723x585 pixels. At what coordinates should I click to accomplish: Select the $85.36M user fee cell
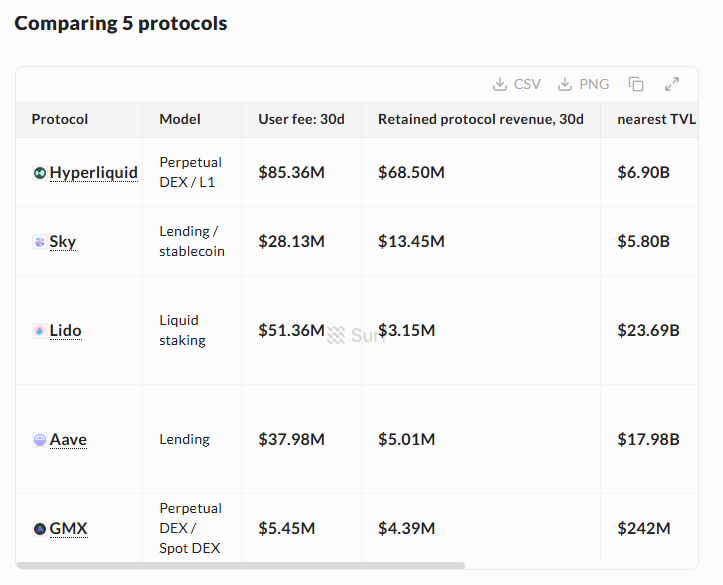tap(302, 172)
